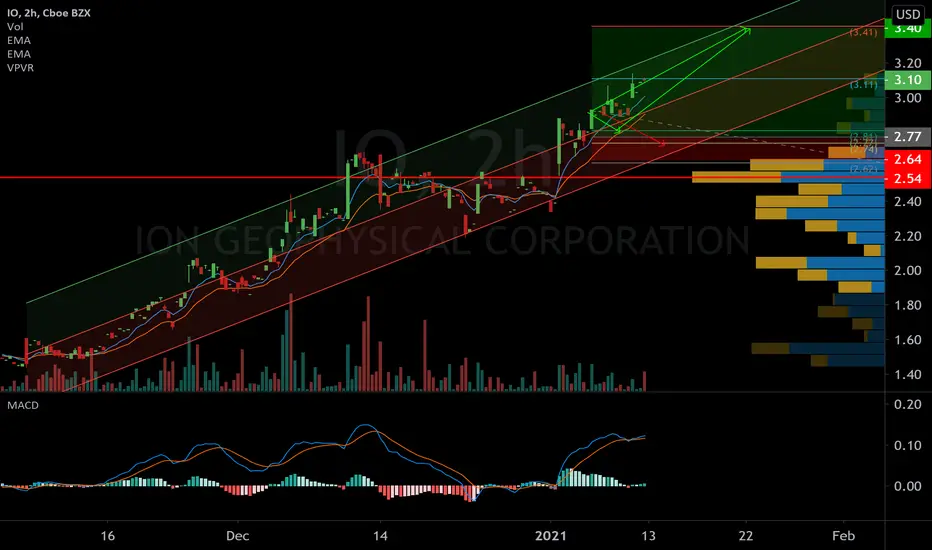Viewport: 932px width, 550px height.
Task: Click the 1.40 price axis value
Action: click(908, 374)
